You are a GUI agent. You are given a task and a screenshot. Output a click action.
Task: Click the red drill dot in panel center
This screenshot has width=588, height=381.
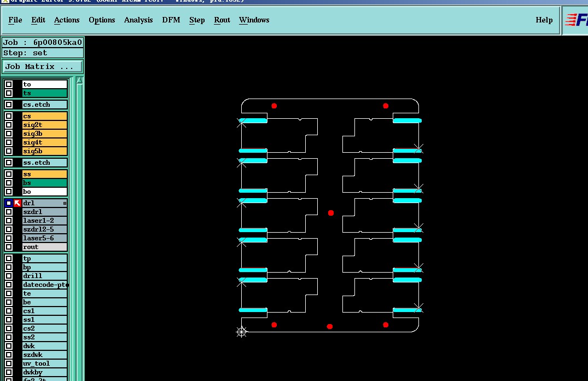click(x=331, y=213)
